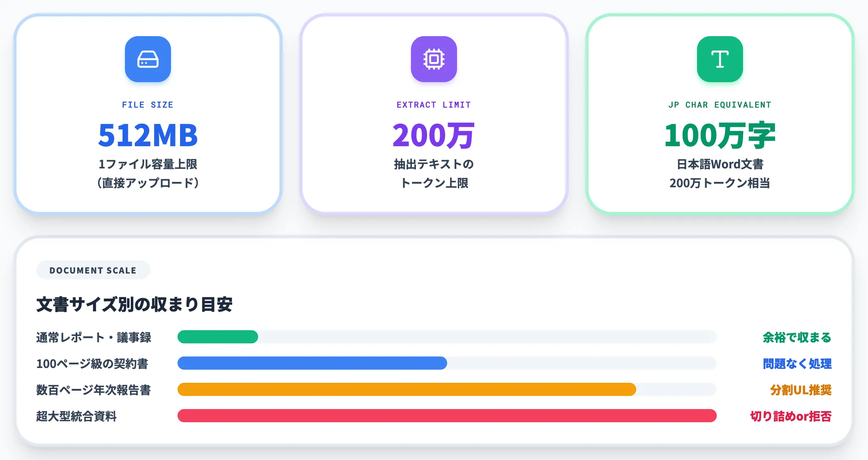Viewport: 868px width, 460px height.
Task: Click the blue hard drive storage icon
Action: tap(148, 59)
